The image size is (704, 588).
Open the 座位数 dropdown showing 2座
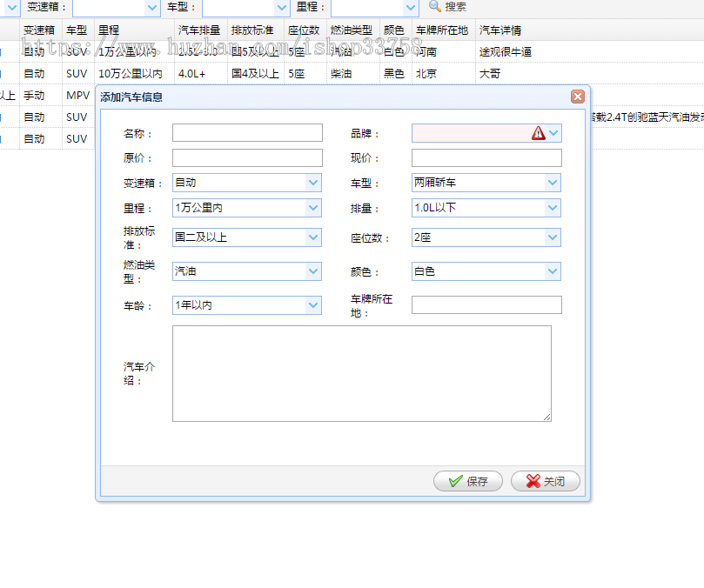coord(553,237)
